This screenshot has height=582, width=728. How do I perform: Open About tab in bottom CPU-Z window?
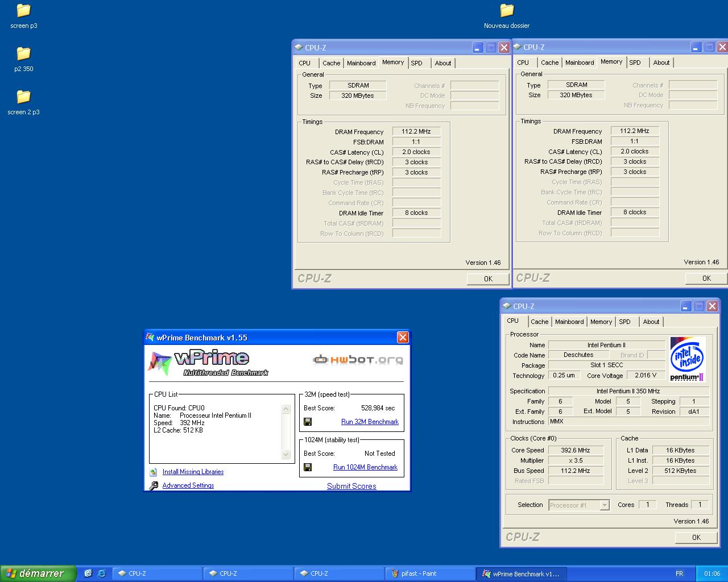(651, 322)
